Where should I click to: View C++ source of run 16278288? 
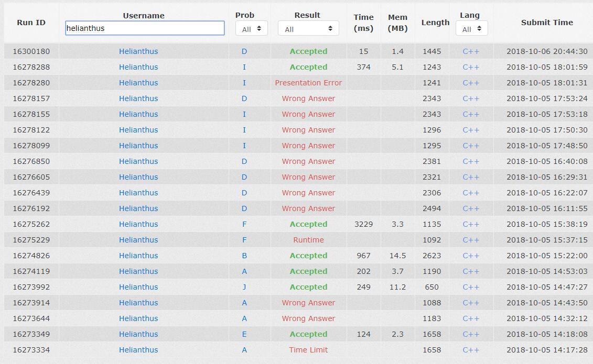pos(471,67)
